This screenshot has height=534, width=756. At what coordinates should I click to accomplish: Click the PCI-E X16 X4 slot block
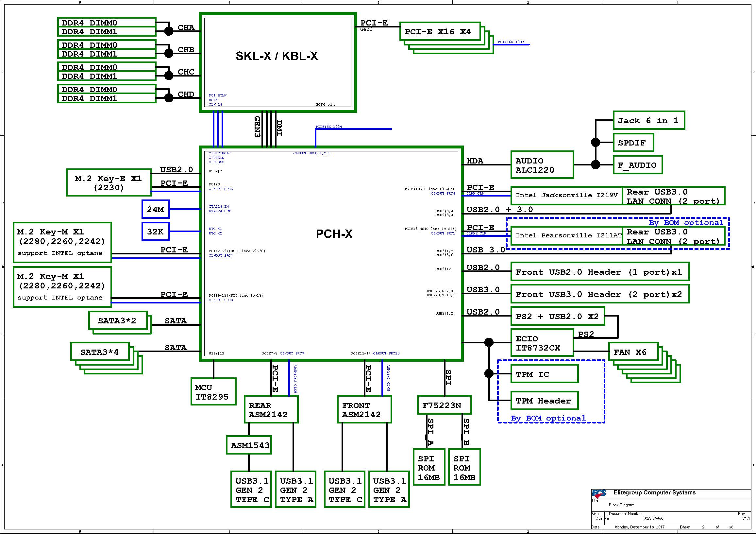tap(440, 31)
